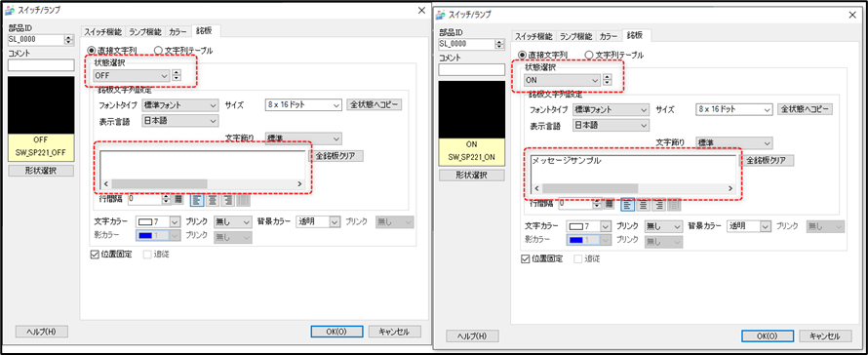868x355 pixels.
Task: Center-align label text in ON-state dialog
Action: pyautogui.click(x=643, y=204)
